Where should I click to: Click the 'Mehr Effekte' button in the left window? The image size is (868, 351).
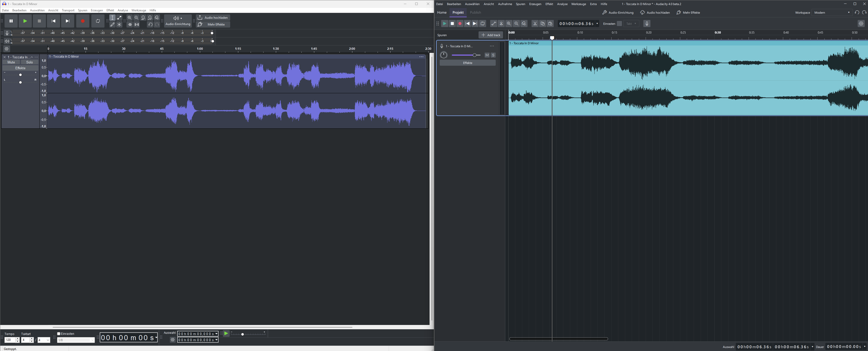point(213,24)
